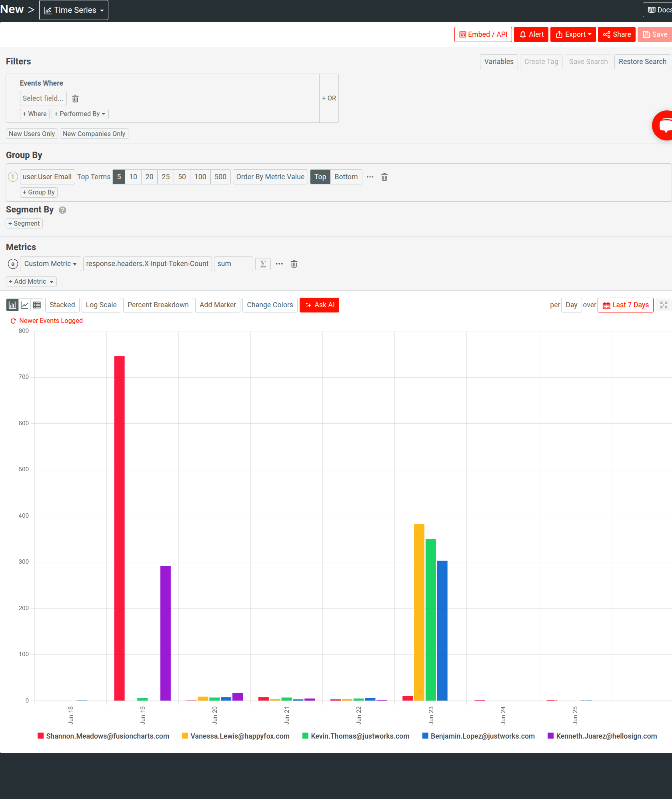
Task: Delete the Group By using its trash icon
Action: tap(384, 177)
